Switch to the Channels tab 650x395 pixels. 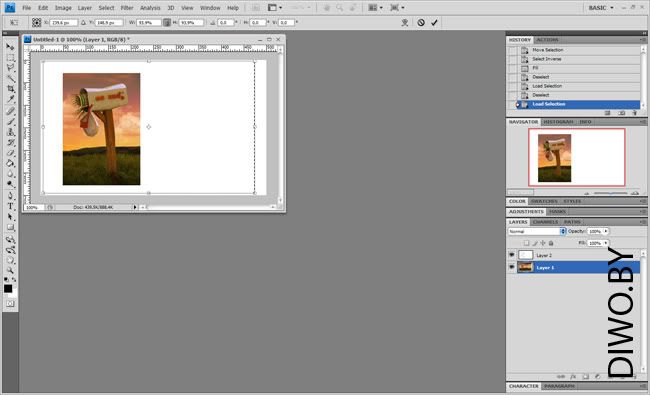(545, 222)
